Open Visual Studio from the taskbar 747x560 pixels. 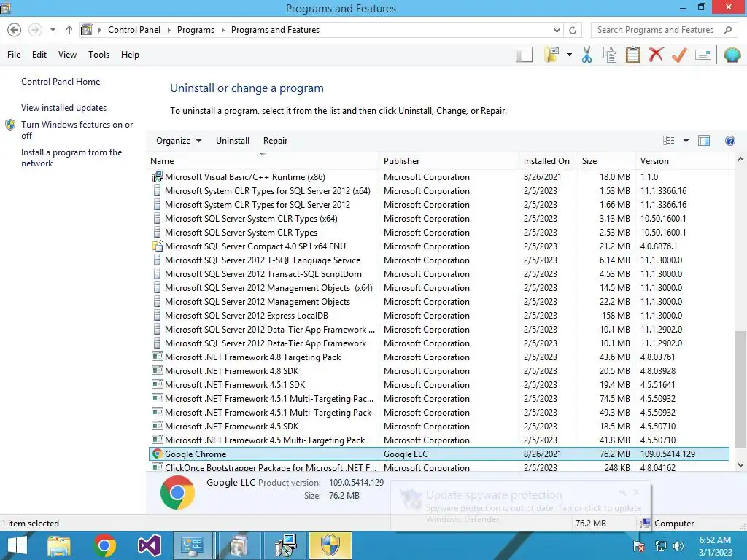coord(149,545)
